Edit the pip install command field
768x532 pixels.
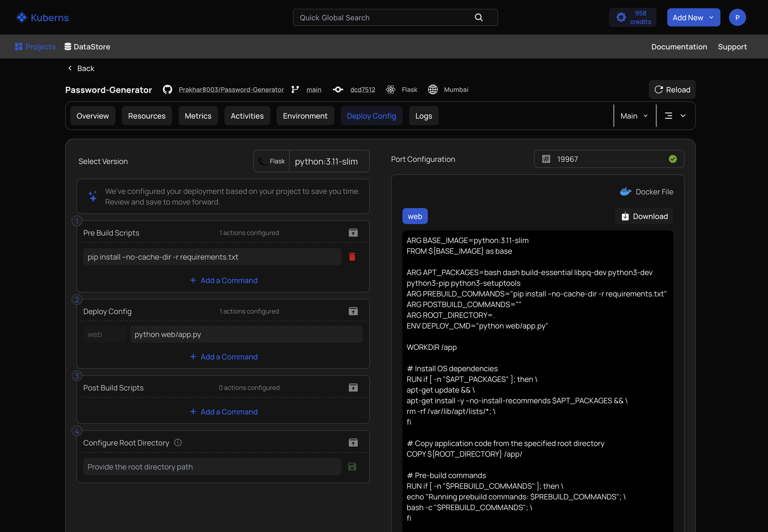tap(212, 257)
